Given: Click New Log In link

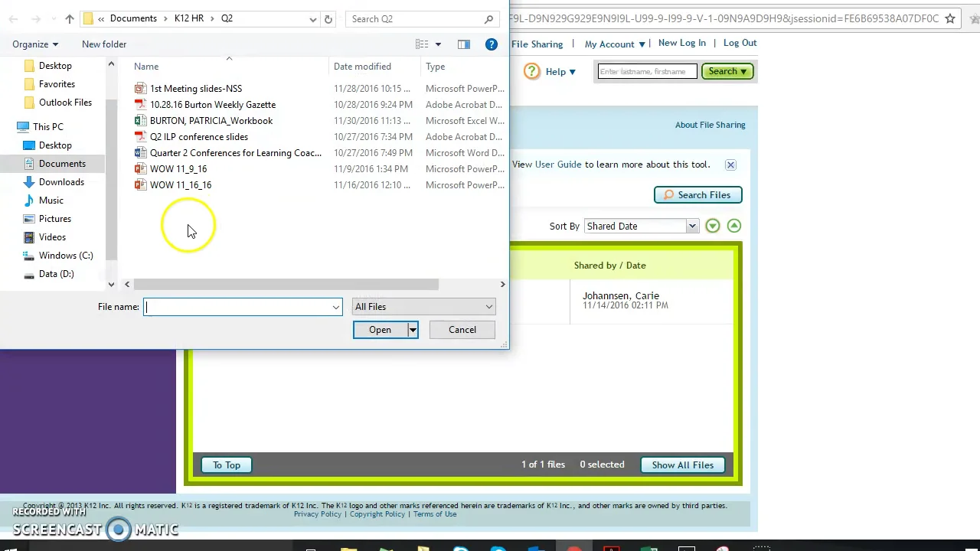Looking at the screenshot, I should (682, 43).
